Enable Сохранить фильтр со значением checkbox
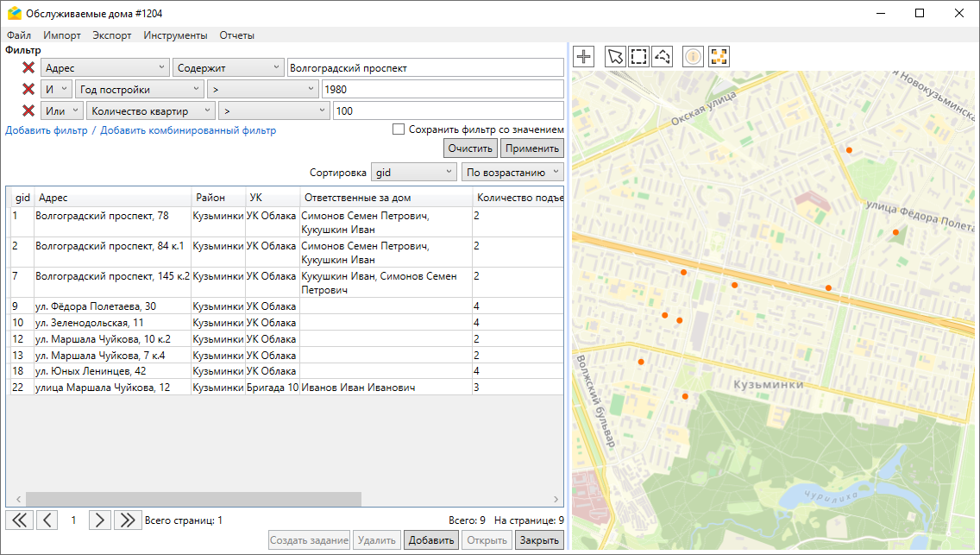The image size is (980, 555). coord(399,129)
